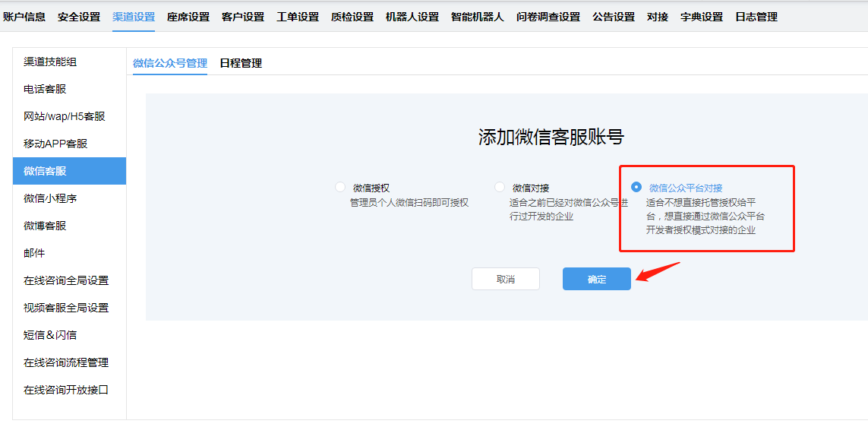
Task: Open the 账户信息 top menu
Action: (x=24, y=17)
